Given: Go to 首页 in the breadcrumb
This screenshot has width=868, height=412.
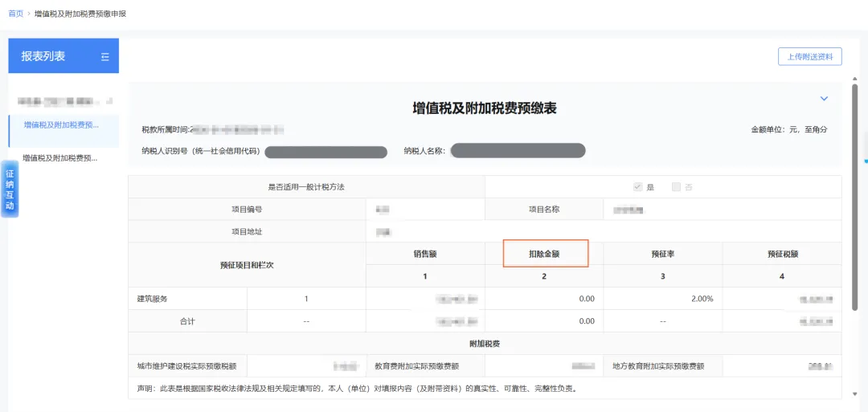Looking at the screenshot, I should coord(15,14).
